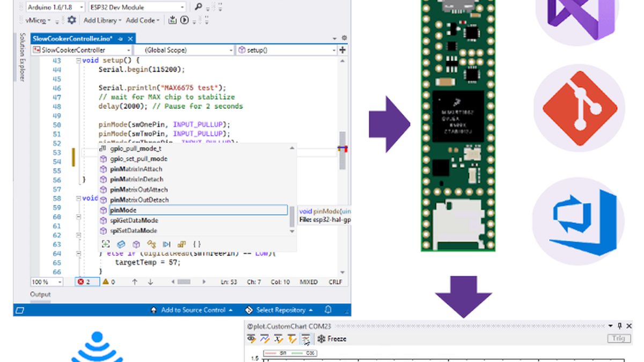The width and height of the screenshot is (644, 362).
Task: Open plot window dropdown arrow menu
Action: click(x=611, y=326)
